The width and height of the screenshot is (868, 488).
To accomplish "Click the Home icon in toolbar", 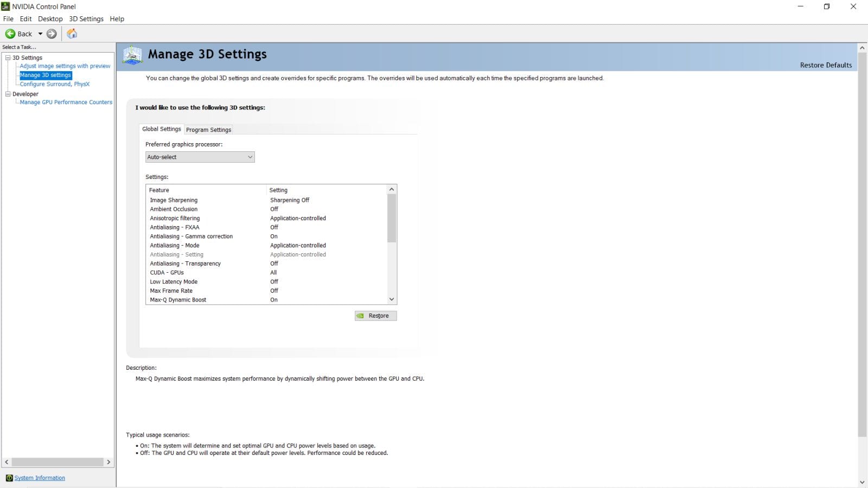I will pyautogui.click(x=72, y=34).
